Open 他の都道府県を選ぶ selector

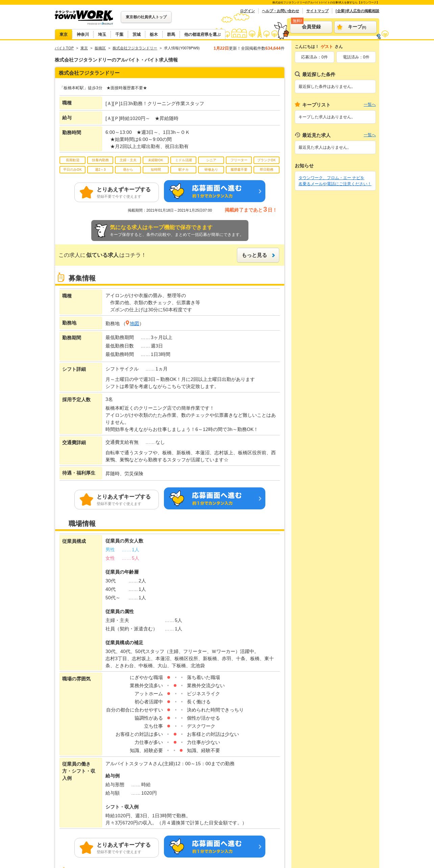202,34
